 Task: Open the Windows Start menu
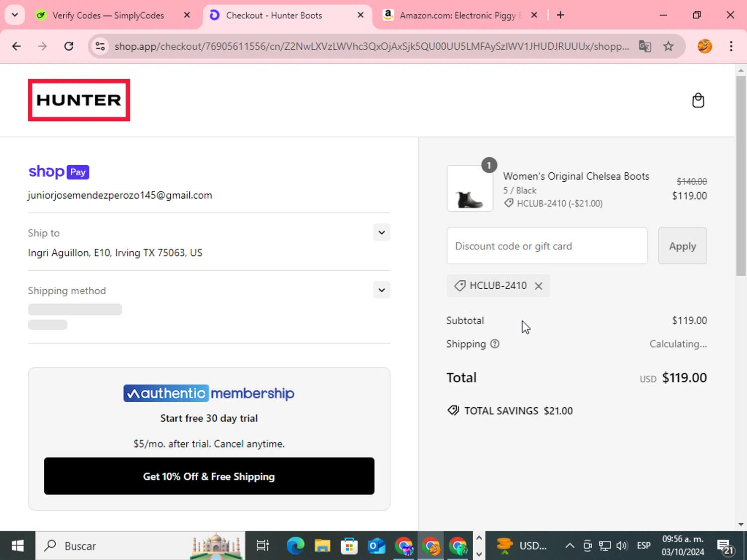[17, 546]
